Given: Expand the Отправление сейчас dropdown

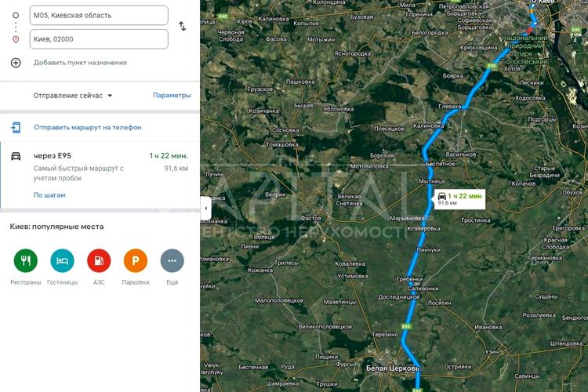Looking at the screenshot, I should (73, 96).
